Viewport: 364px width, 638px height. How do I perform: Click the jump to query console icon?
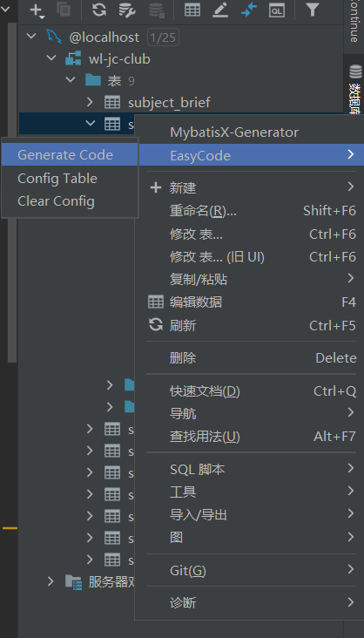(x=249, y=10)
